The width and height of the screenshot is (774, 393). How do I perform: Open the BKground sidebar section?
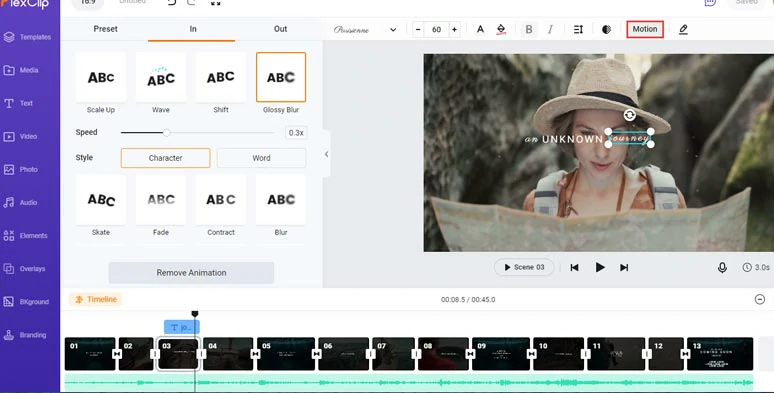tap(27, 302)
